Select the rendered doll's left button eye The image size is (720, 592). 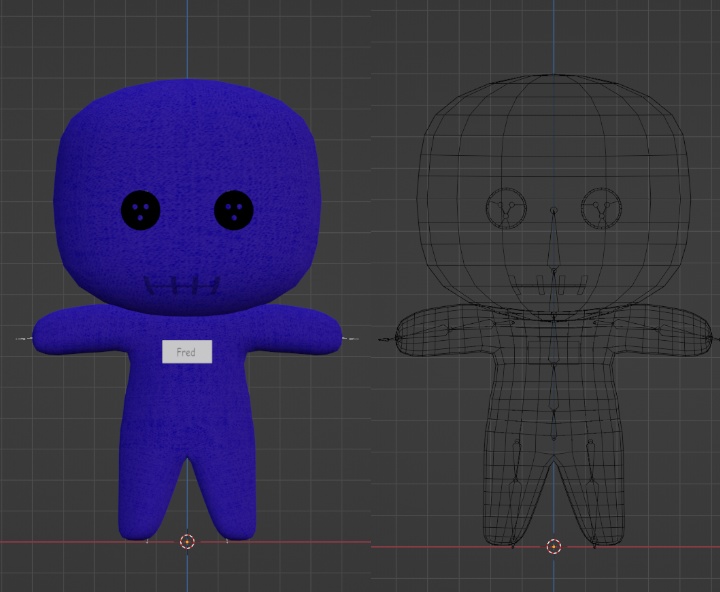pos(141,210)
